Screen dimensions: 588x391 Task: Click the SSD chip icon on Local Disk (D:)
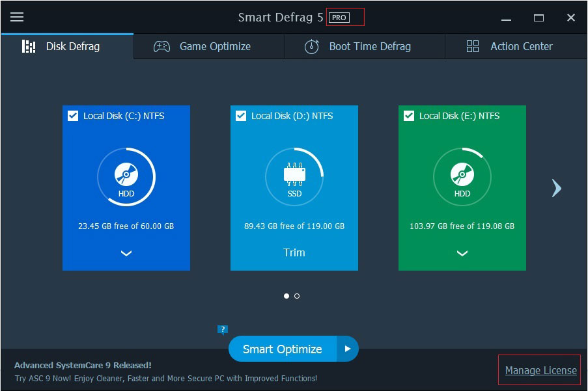pos(294,174)
